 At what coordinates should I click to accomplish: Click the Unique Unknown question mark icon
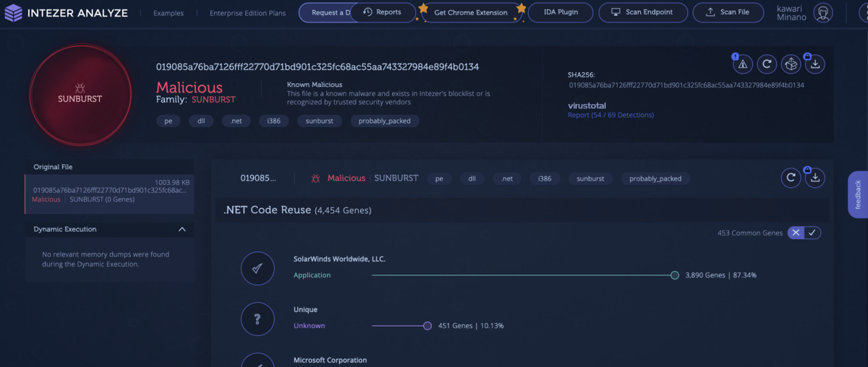click(x=258, y=319)
